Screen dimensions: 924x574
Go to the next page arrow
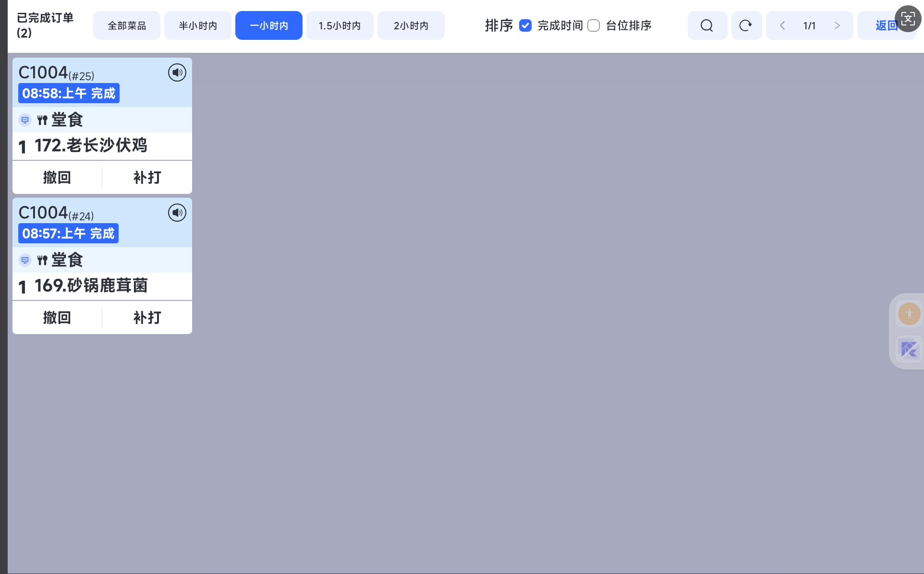coord(837,25)
